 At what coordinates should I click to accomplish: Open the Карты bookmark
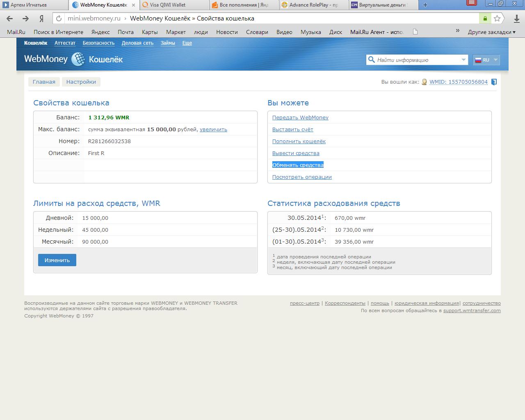[150, 32]
